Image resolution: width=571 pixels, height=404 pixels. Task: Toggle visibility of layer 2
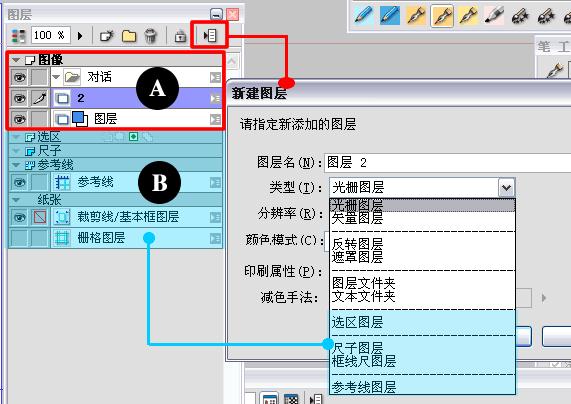19,98
